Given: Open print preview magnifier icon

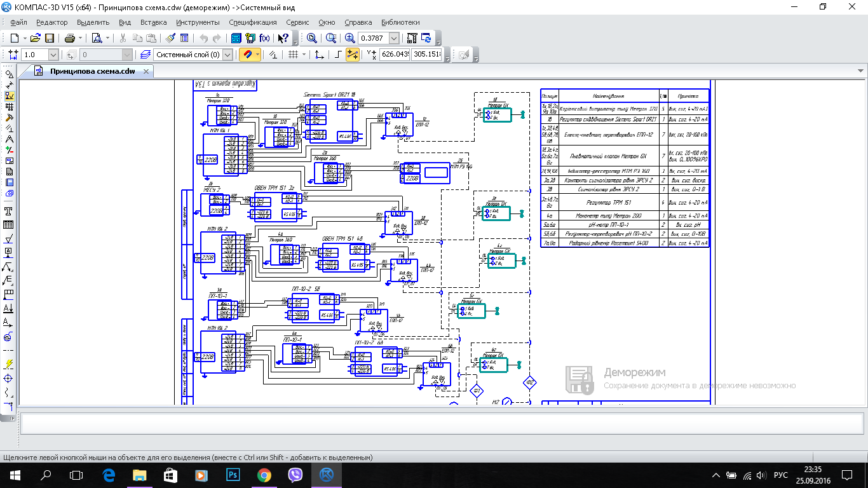Looking at the screenshot, I should pyautogui.click(x=96, y=38).
